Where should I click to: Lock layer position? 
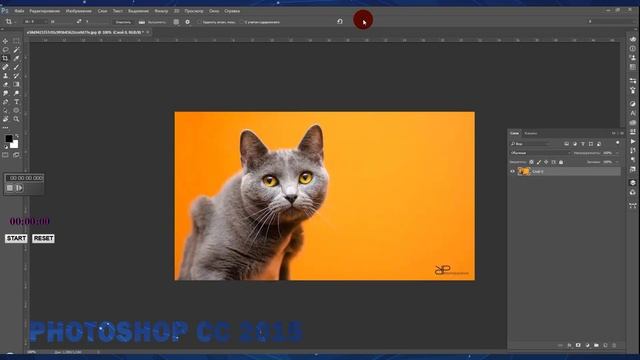click(546, 162)
